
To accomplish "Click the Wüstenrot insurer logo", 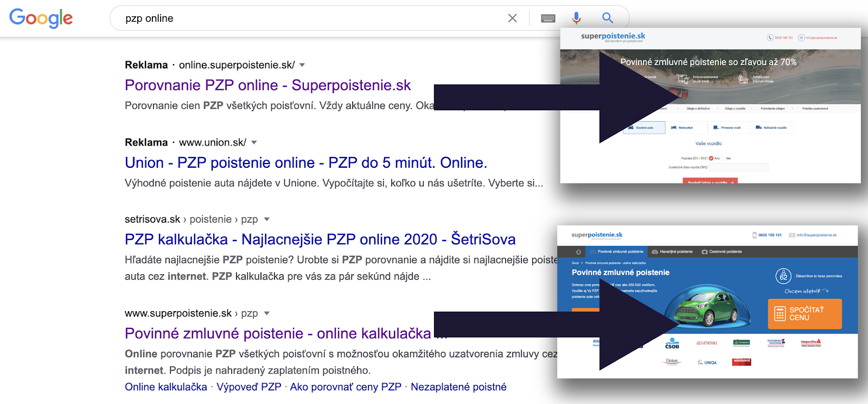I will (742, 362).
